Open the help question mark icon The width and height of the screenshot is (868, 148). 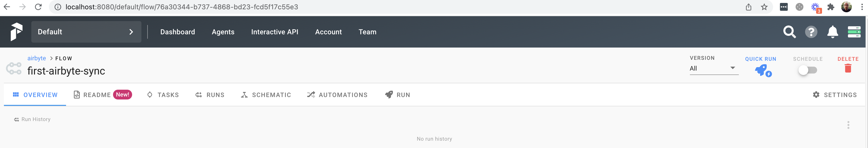811,32
